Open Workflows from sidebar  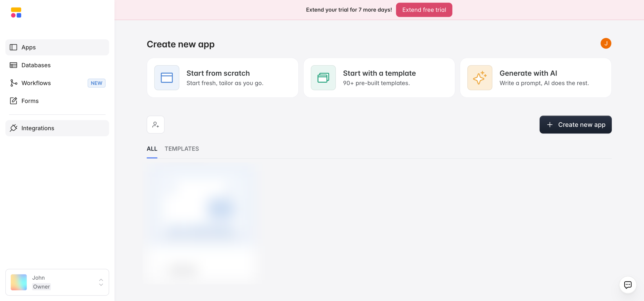36,83
